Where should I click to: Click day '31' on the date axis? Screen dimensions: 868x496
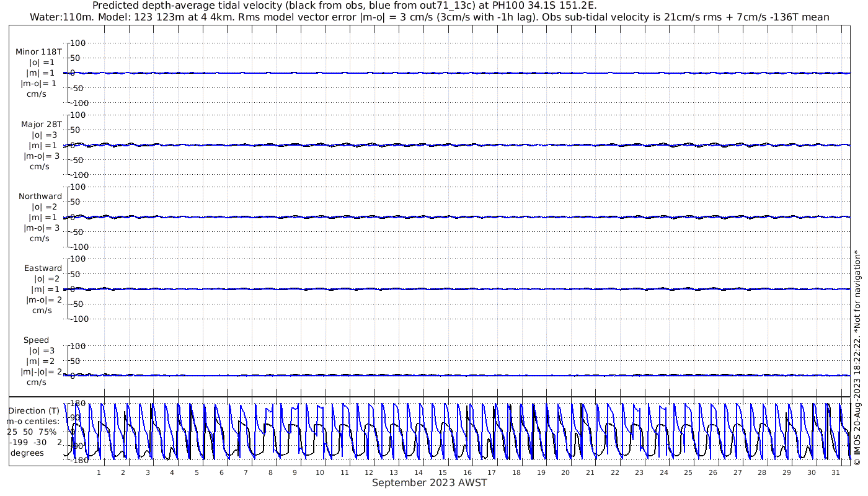click(836, 472)
